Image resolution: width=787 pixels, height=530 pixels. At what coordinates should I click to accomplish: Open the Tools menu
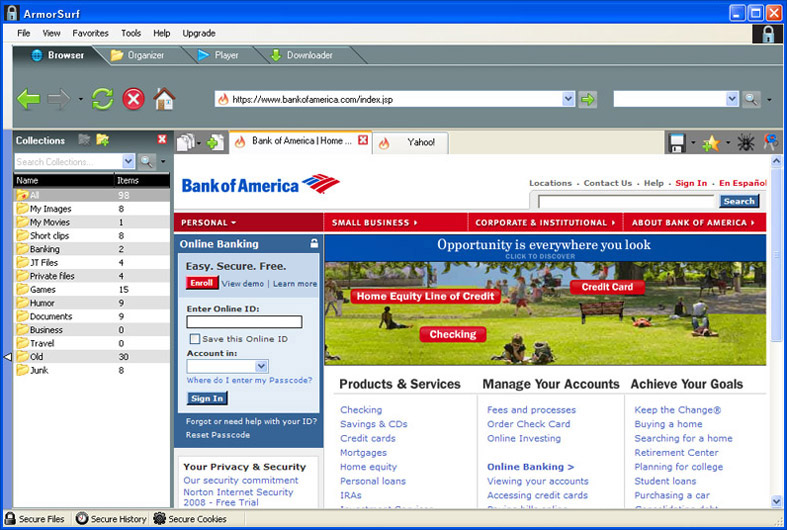(x=131, y=33)
